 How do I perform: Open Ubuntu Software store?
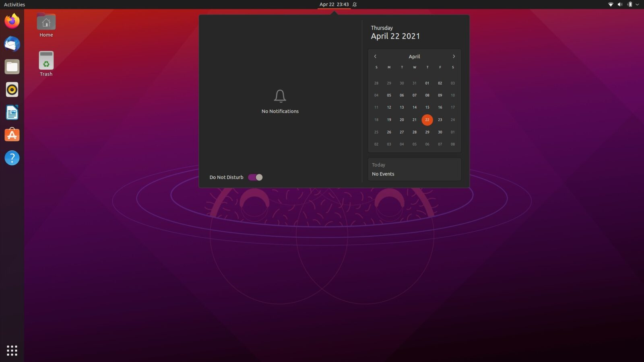click(x=12, y=135)
